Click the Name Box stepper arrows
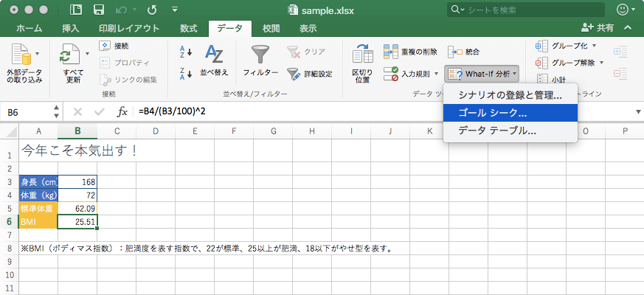Viewport: 644px width, 295px height. (x=57, y=112)
